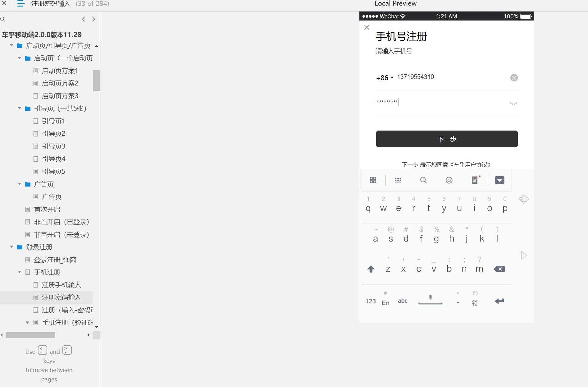Open search on the keyboard toolbar
Screen dimensions: 588x387
click(423, 180)
